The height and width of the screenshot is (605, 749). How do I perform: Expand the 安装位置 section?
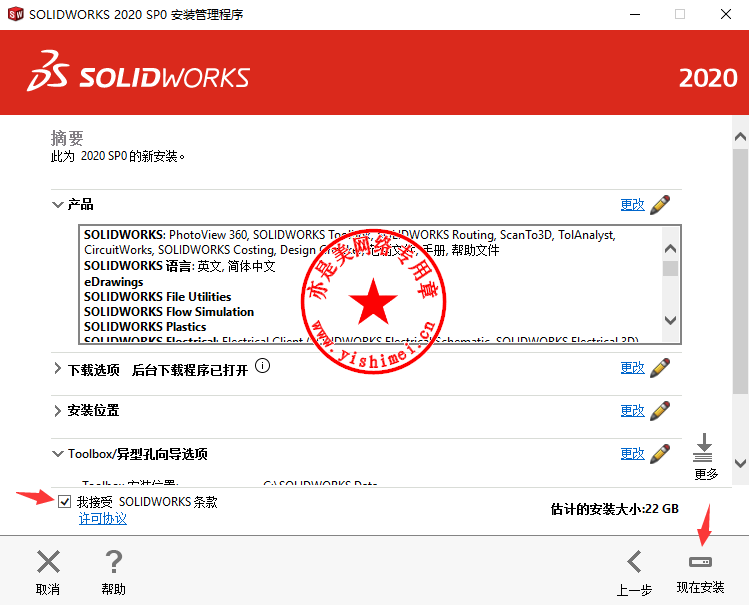tap(57, 411)
